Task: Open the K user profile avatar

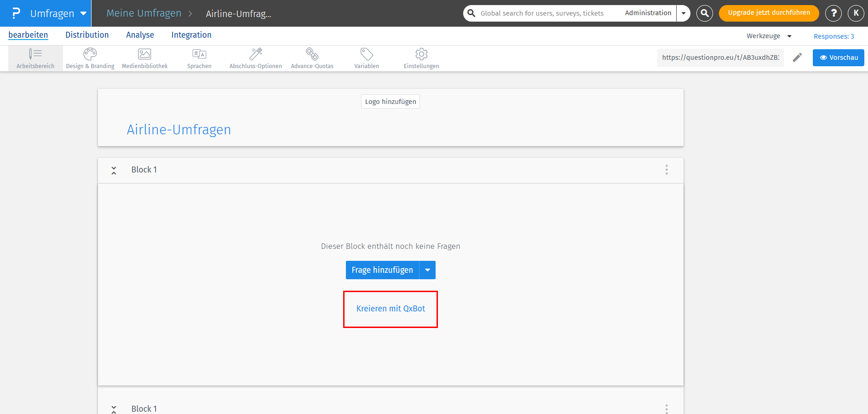Action: pos(856,13)
